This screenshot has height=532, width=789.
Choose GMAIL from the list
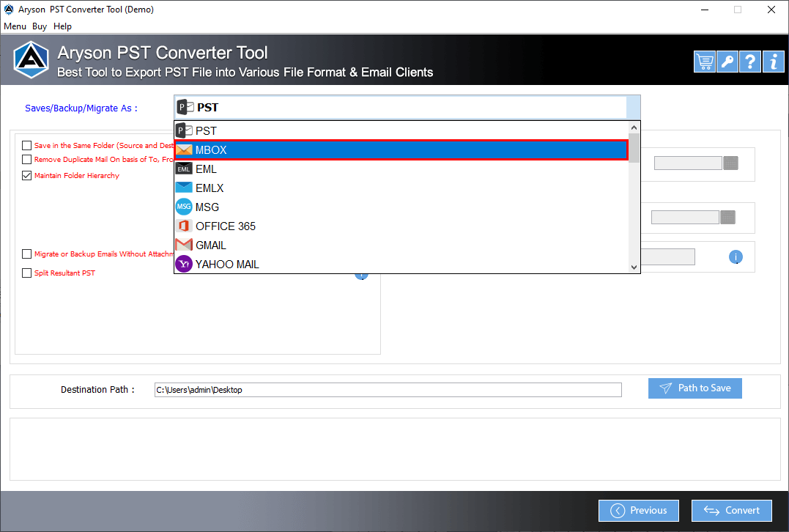[x=401, y=245]
